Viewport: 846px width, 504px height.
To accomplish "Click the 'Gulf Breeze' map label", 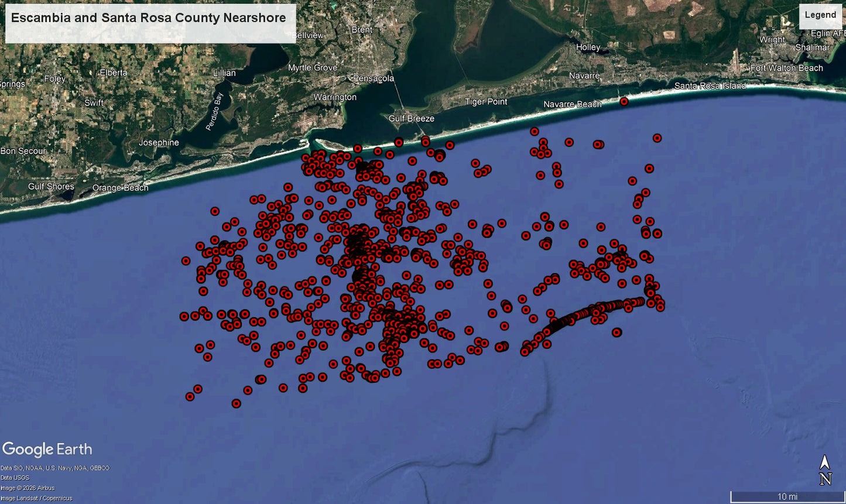I will tap(412, 119).
